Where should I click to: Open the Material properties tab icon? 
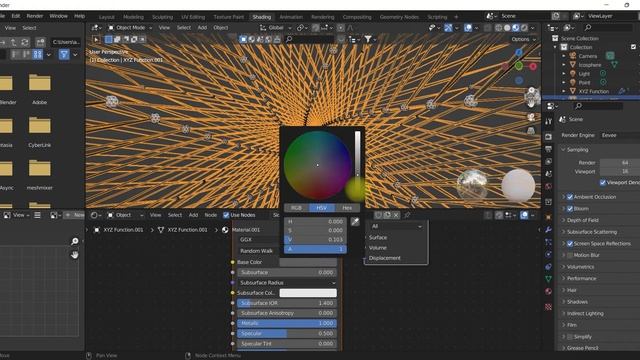pos(548,291)
